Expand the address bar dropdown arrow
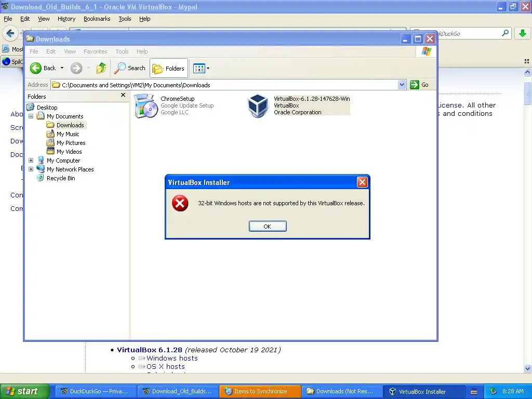Viewport: 532px width, 399px height. pos(402,85)
